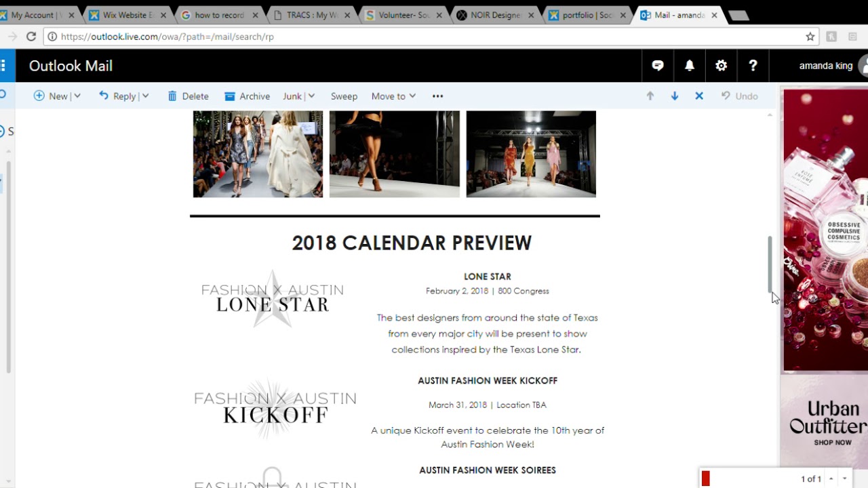Switch to portfolio tab
This screenshot has width=868, height=488.
pyautogui.click(x=587, y=15)
